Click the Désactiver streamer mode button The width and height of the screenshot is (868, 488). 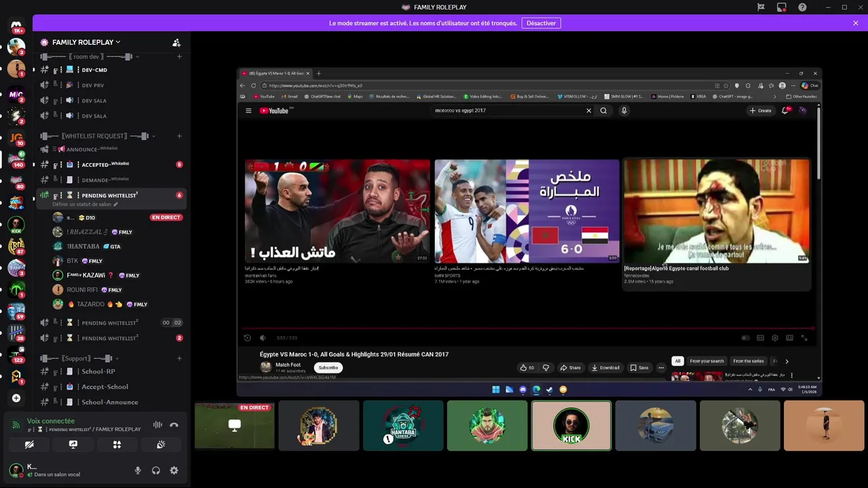click(541, 23)
